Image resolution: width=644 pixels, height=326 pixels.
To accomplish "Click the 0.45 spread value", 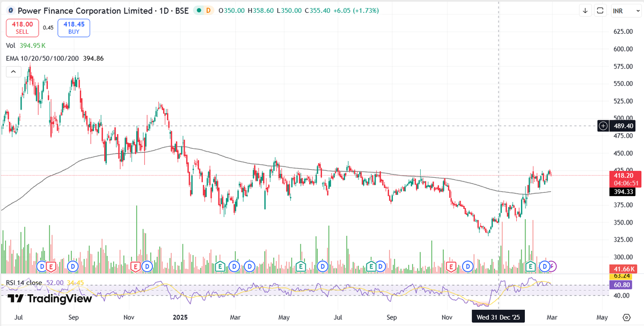I will (48, 28).
